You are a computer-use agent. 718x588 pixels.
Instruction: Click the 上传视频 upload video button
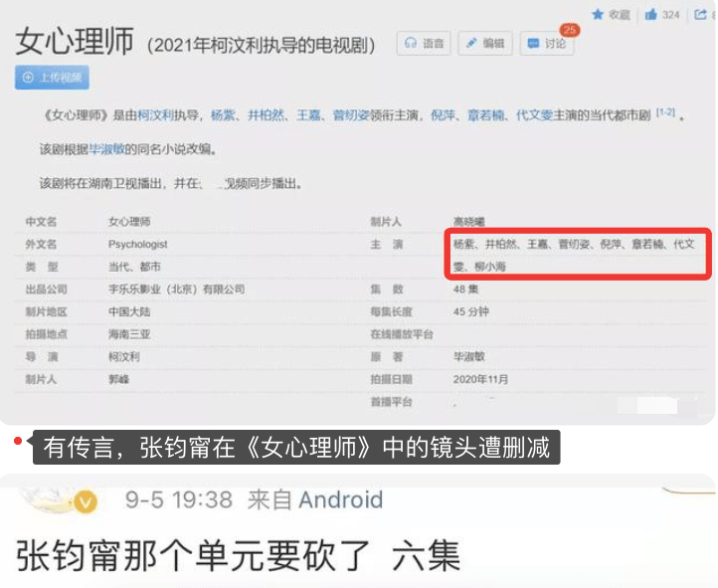click(x=52, y=78)
